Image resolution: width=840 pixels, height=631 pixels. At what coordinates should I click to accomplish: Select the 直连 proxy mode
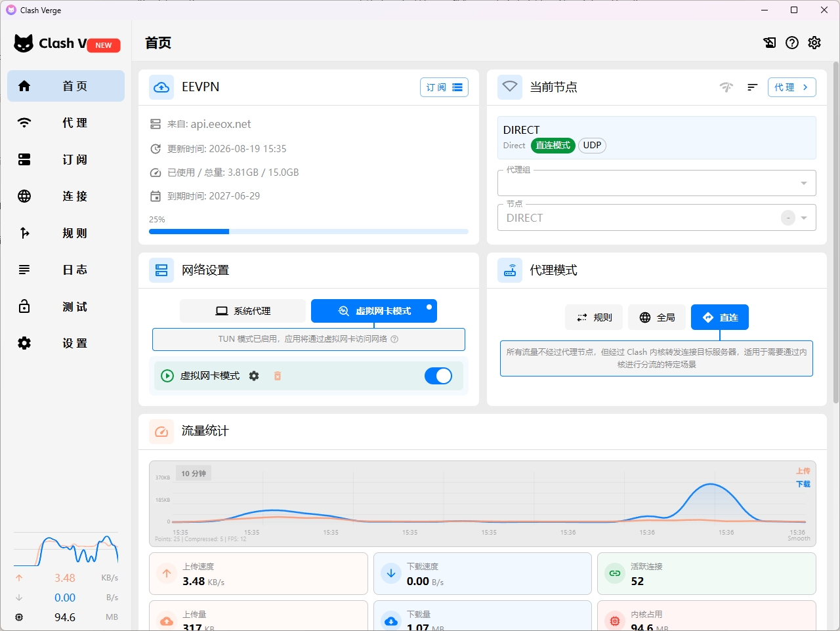720,317
